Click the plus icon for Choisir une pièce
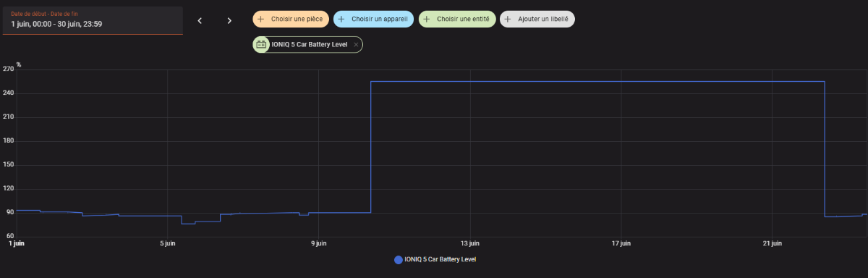 pos(261,19)
